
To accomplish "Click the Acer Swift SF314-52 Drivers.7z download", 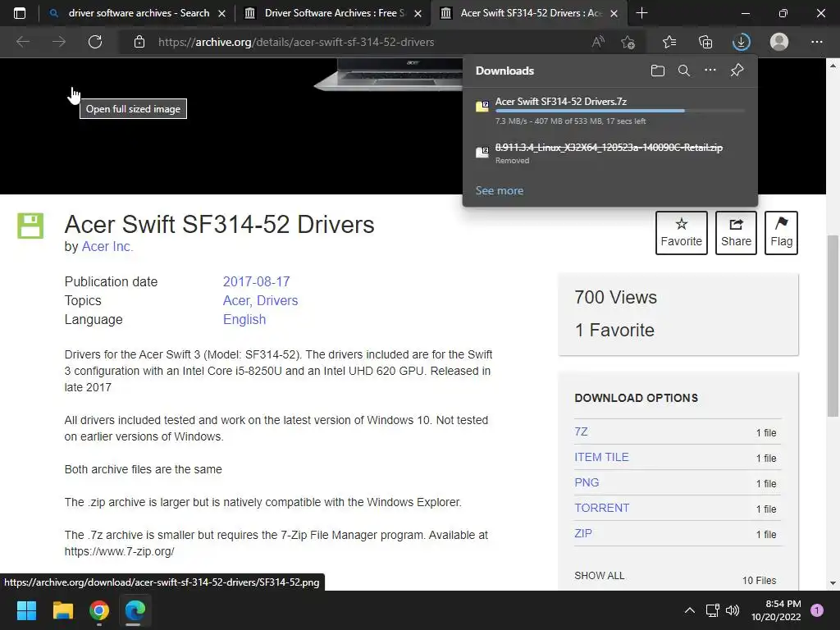I will point(561,101).
